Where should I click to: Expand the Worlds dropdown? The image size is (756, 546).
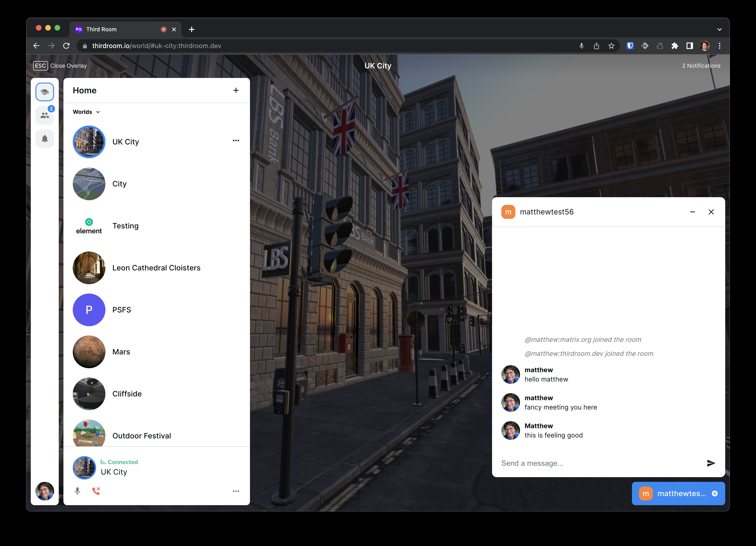tap(86, 112)
